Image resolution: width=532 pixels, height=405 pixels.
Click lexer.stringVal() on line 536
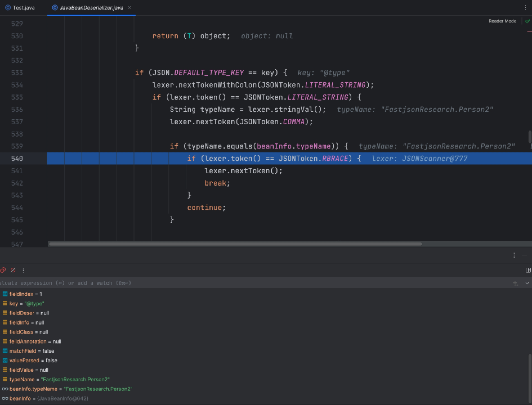(285, 109)
